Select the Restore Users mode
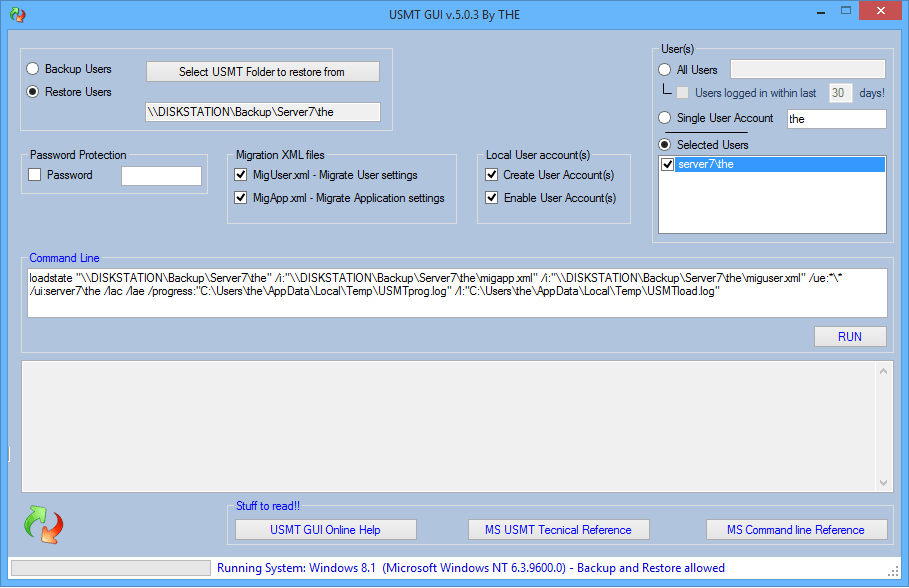 (x=31, y=91)
